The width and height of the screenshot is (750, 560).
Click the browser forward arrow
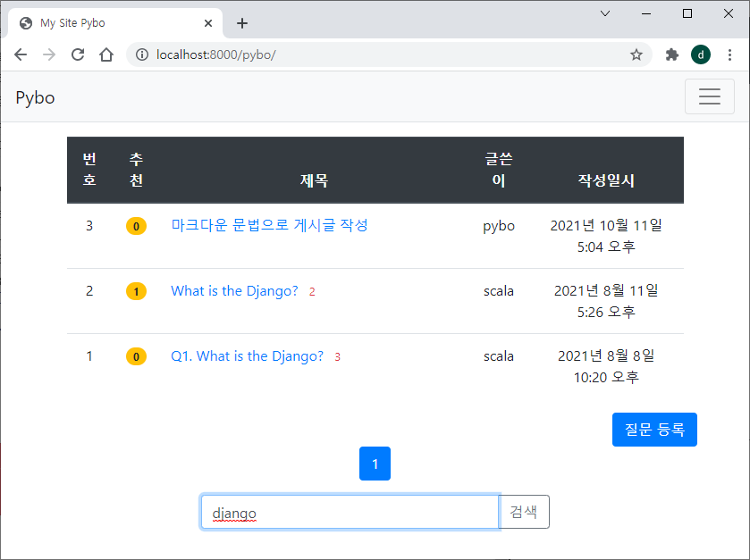coord(49,54)
